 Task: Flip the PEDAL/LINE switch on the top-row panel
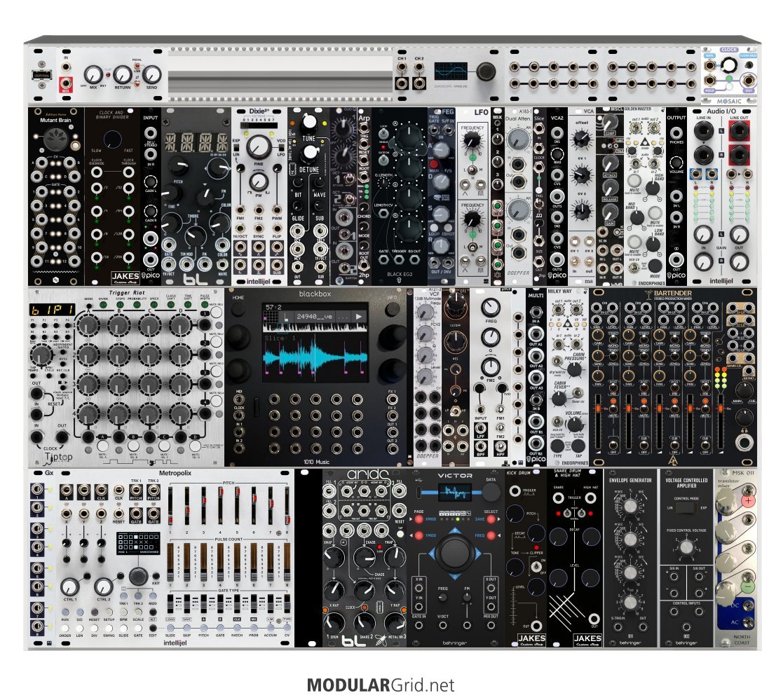pyautogui.click(x=137, y=67)
